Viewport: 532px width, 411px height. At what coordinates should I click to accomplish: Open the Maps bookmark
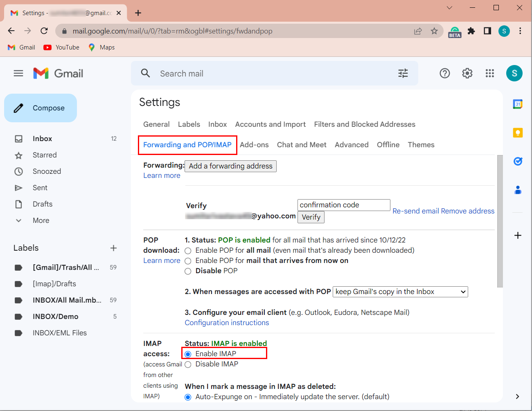click(101, 47)
